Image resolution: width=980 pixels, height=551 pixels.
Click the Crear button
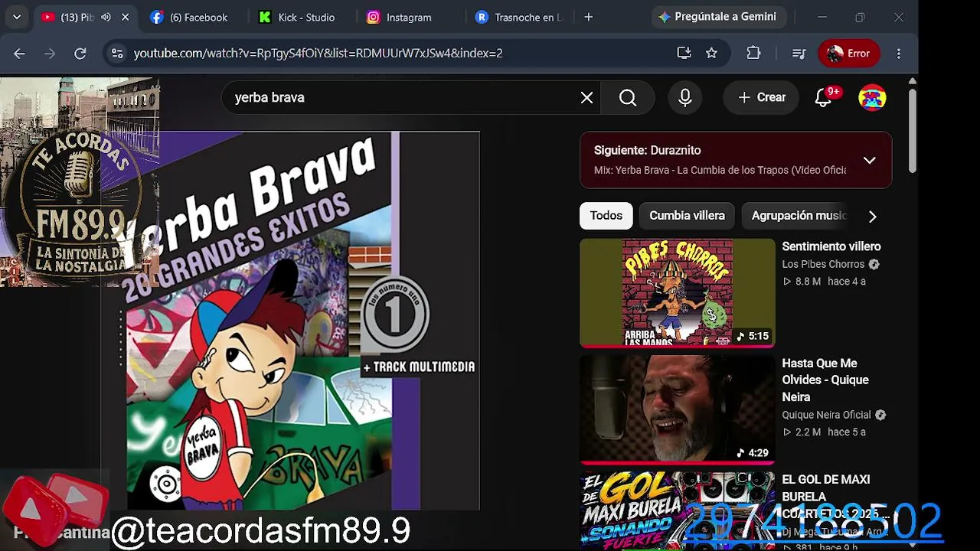click(762, 97)
